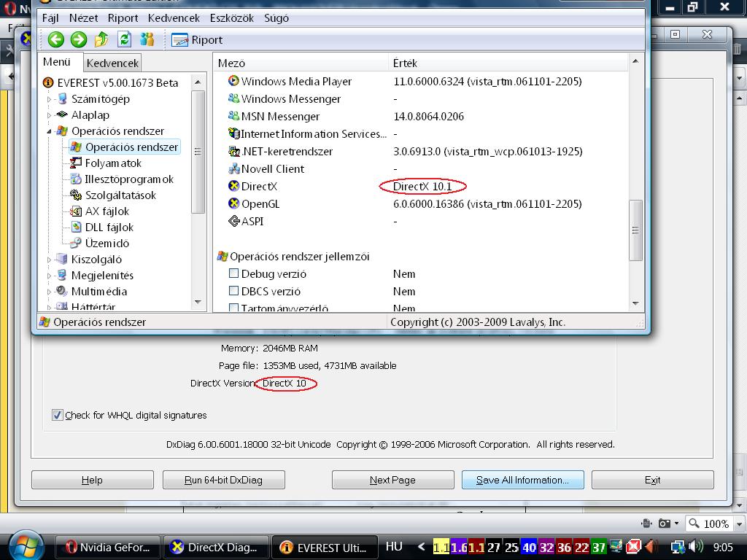The height and width of the screenshot is (560, 747).
Task: Select the Windows Media Player row icon
Action: click(x=233, y=81)
